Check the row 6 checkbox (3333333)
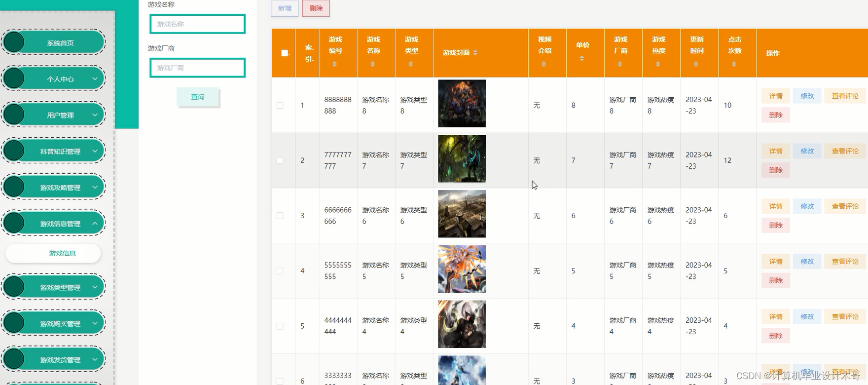 pyautogui.click(x=280, y=381)
